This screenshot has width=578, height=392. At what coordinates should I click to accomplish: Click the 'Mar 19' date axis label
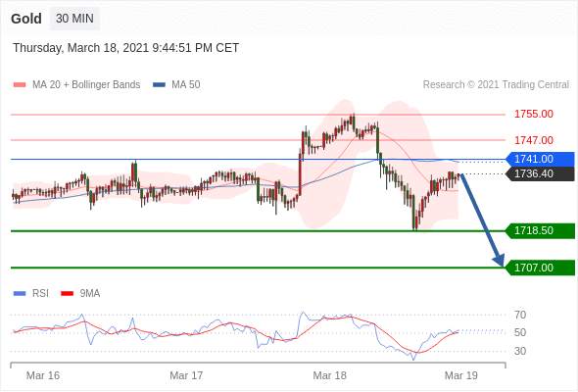pyautogui.click(x=461, y=375)
